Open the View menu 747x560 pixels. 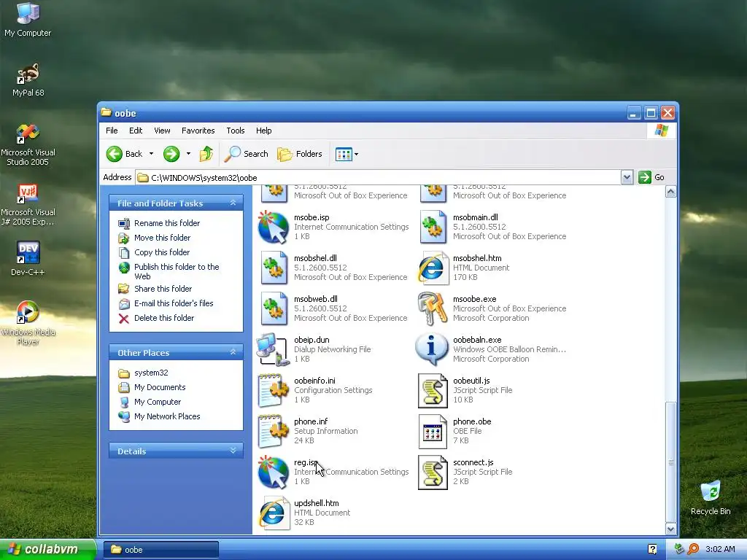(162, 131)
